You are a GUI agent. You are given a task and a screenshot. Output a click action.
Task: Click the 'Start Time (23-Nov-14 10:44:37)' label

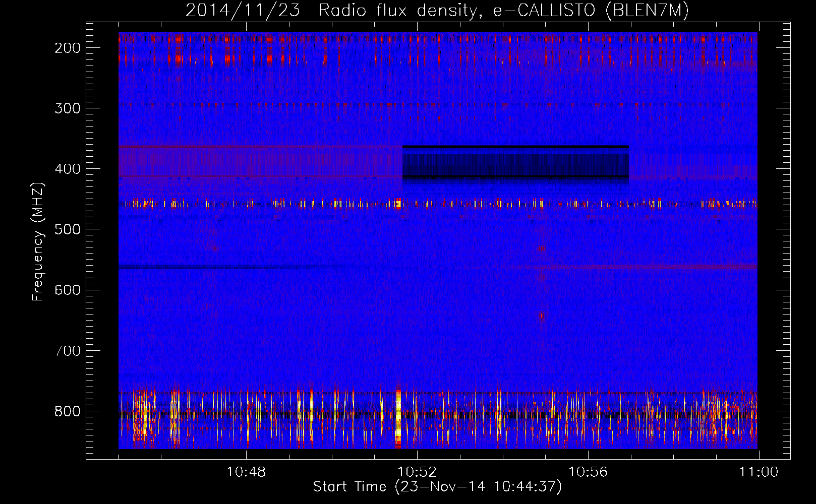(x=437, y=487)
